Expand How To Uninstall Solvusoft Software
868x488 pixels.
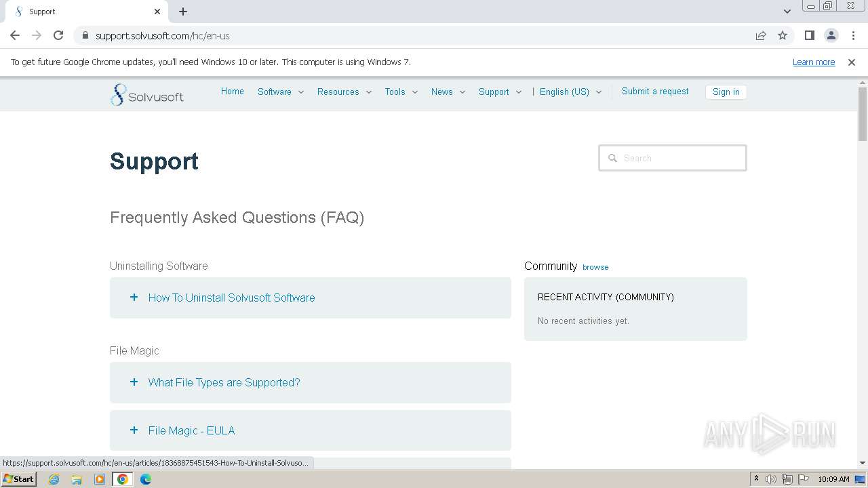[x=134, y=298]
